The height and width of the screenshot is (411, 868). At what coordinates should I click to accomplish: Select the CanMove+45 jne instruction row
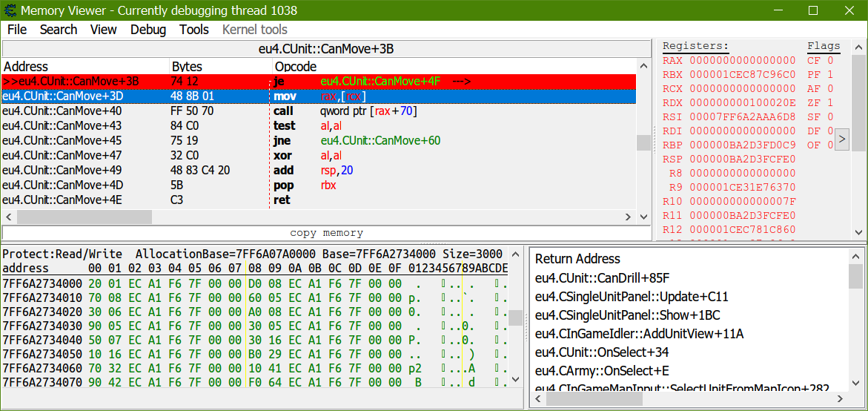[x=319, y=141]
